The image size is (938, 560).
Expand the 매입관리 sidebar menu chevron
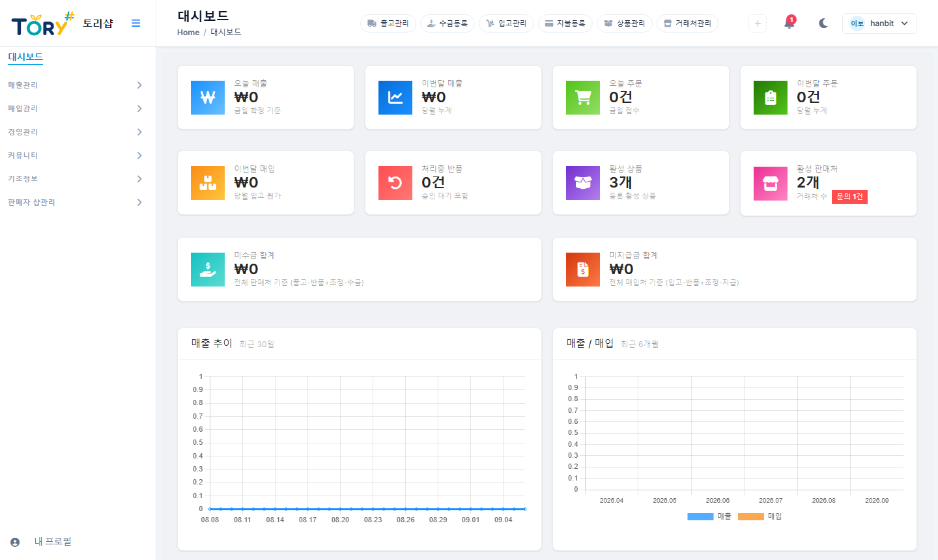(x=139, y=109)
